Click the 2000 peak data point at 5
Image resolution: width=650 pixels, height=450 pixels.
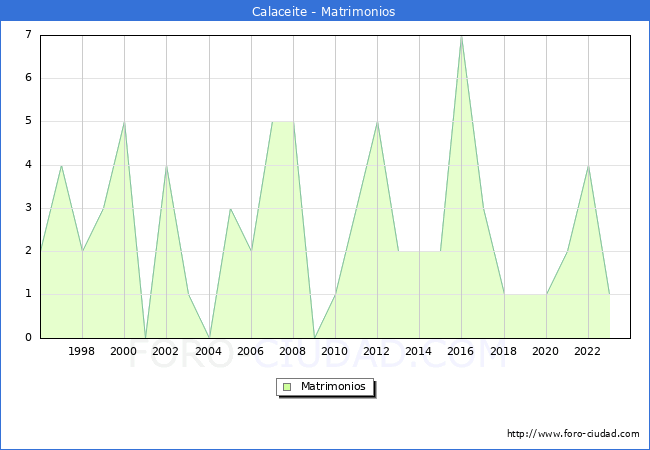[124, 122]
